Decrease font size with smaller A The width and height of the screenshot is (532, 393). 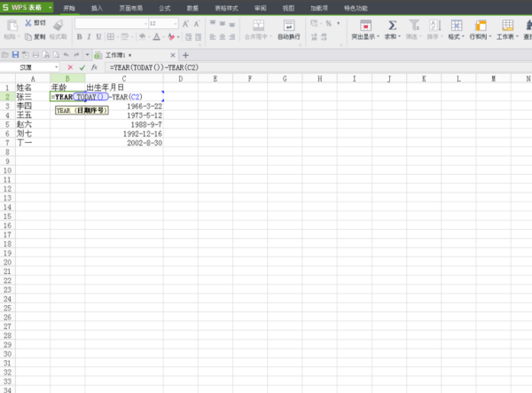[x=197, y=24]
